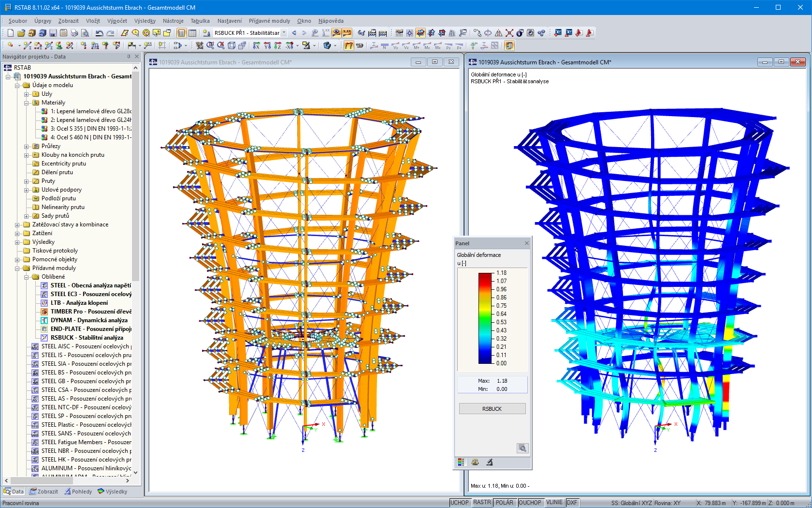Expand the Průřezy tree node

(27, 146)
